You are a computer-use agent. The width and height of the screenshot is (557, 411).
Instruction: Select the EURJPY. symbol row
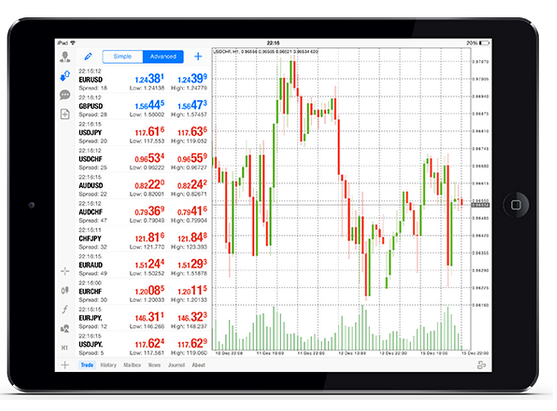(143, 318)
